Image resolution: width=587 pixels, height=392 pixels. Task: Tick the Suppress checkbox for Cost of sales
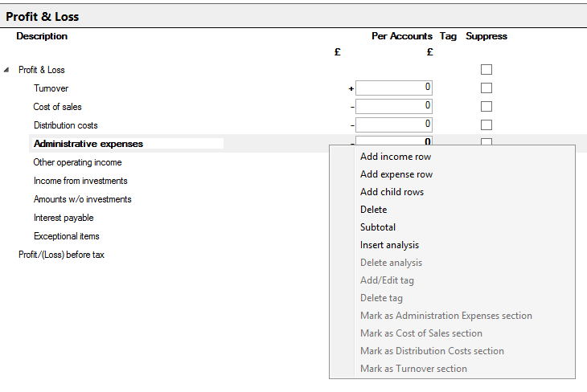486,106
